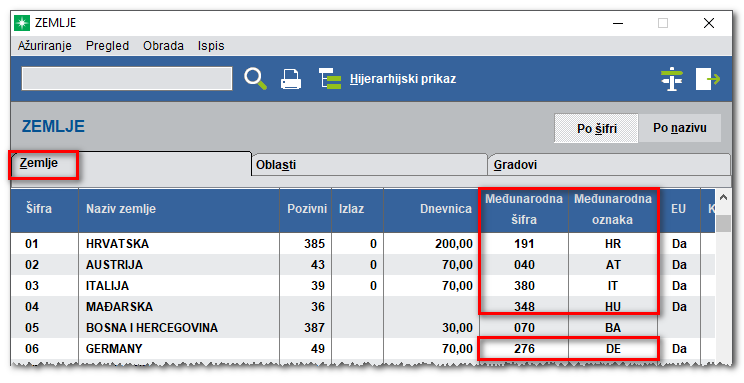This screenshot has width=744, height=383.
Task: Select the ITALIJA row name
Action: tap(107, 286)
